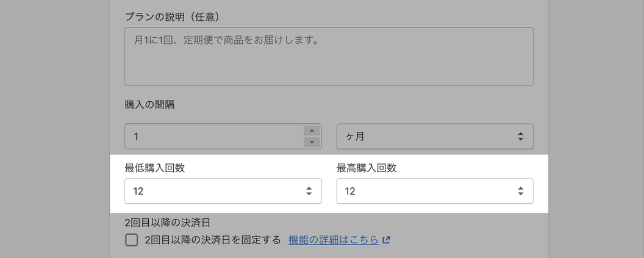Click the 最高購入回数 label
The image size is (644, 258).
tap(367, 168)
